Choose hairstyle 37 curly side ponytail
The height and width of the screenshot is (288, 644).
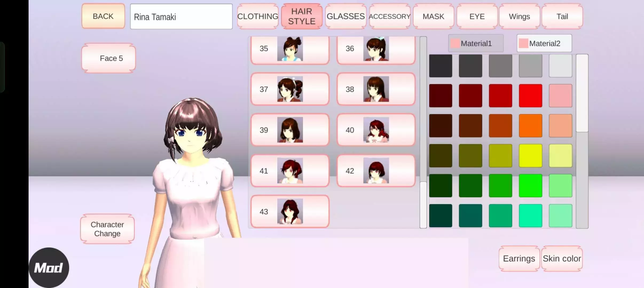[x=290, y=89]
